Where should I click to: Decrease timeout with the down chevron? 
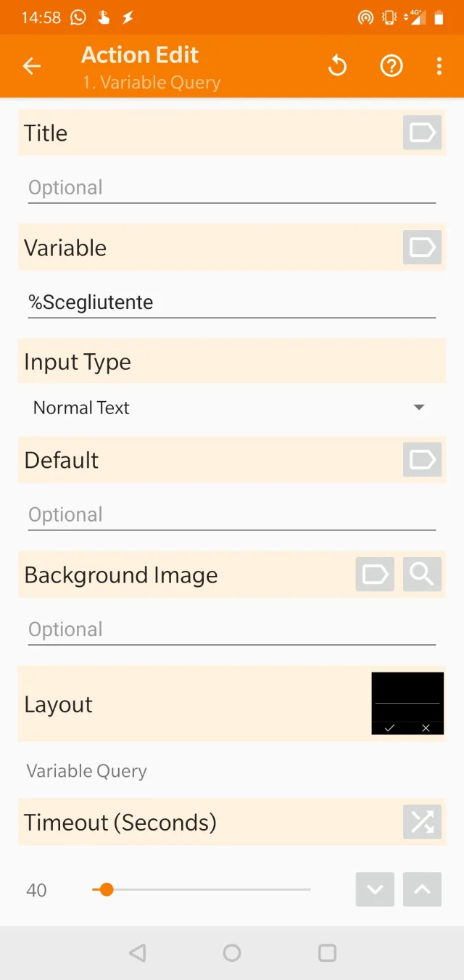point(375,889)
